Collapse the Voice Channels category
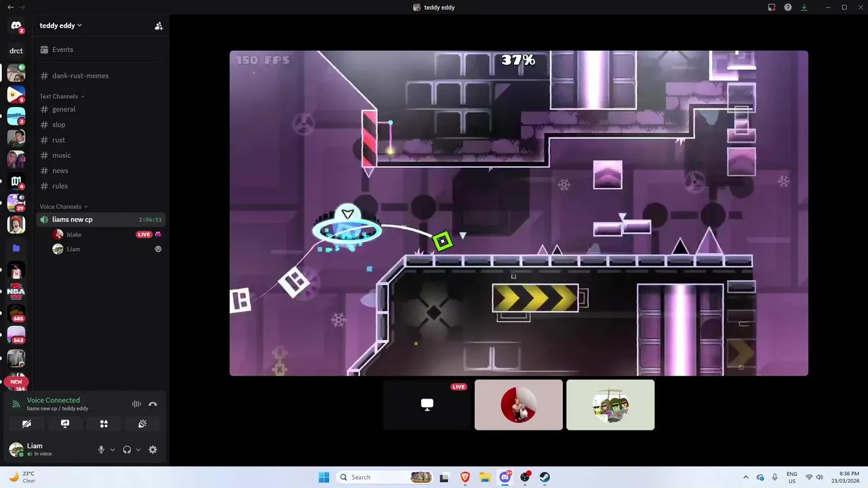The width and height of the screenshot is (868, 488). tap(63, 207)
